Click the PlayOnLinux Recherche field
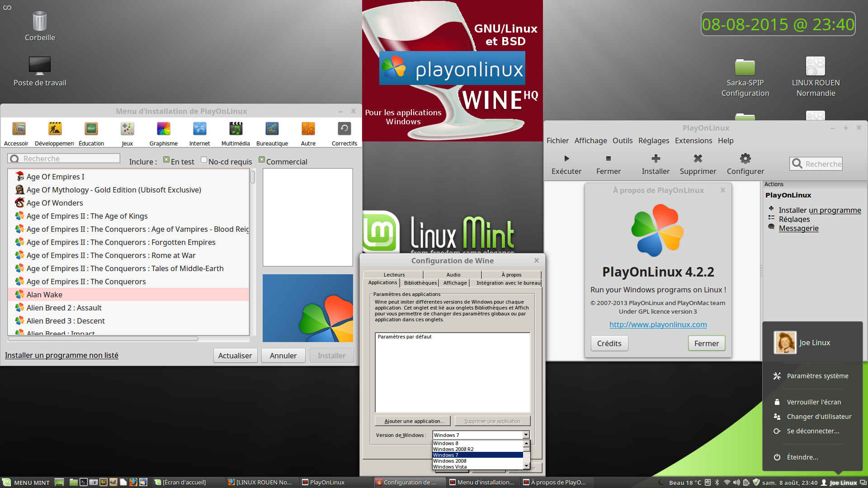 [816, 164]
